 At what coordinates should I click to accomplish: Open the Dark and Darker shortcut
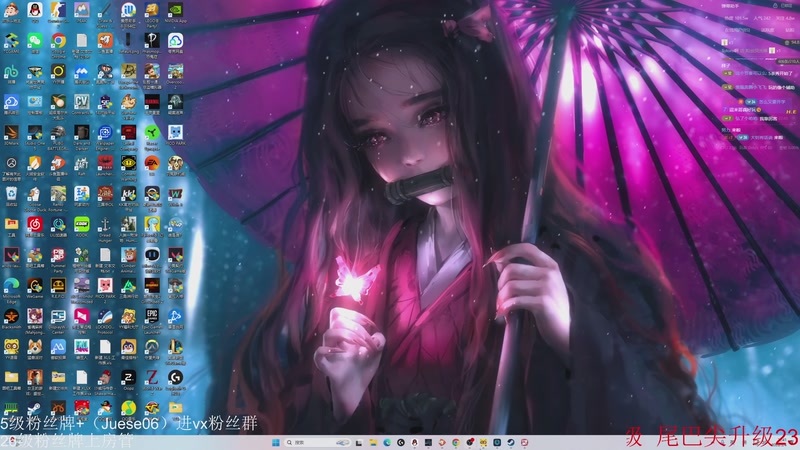pos(82,133)
